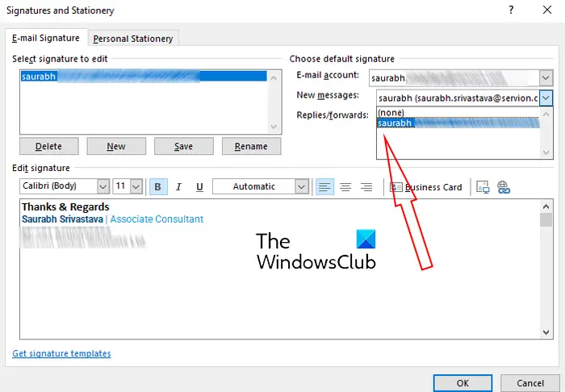Open the Automatic font color dropdown
The width and height of the screenshot is (565, 392).
301,186
